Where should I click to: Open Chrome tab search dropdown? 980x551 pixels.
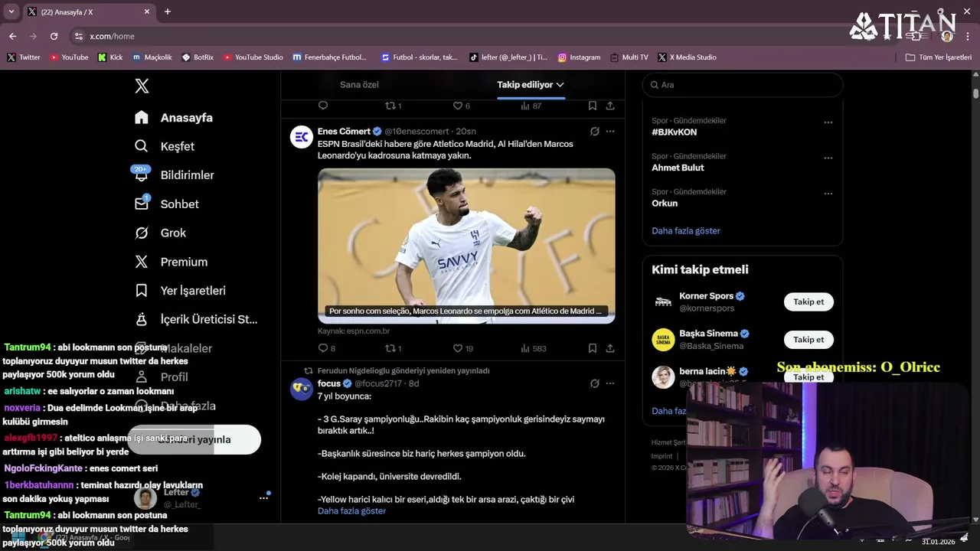[11, 11]
